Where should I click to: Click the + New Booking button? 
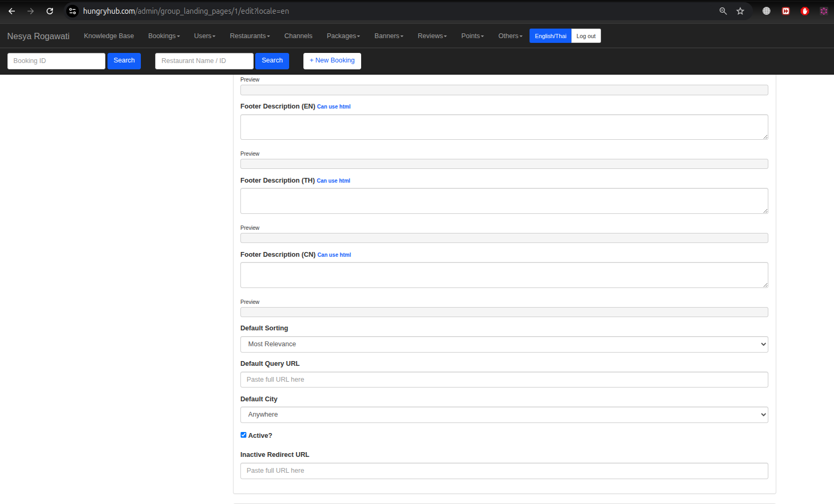(x=332, y=61)
